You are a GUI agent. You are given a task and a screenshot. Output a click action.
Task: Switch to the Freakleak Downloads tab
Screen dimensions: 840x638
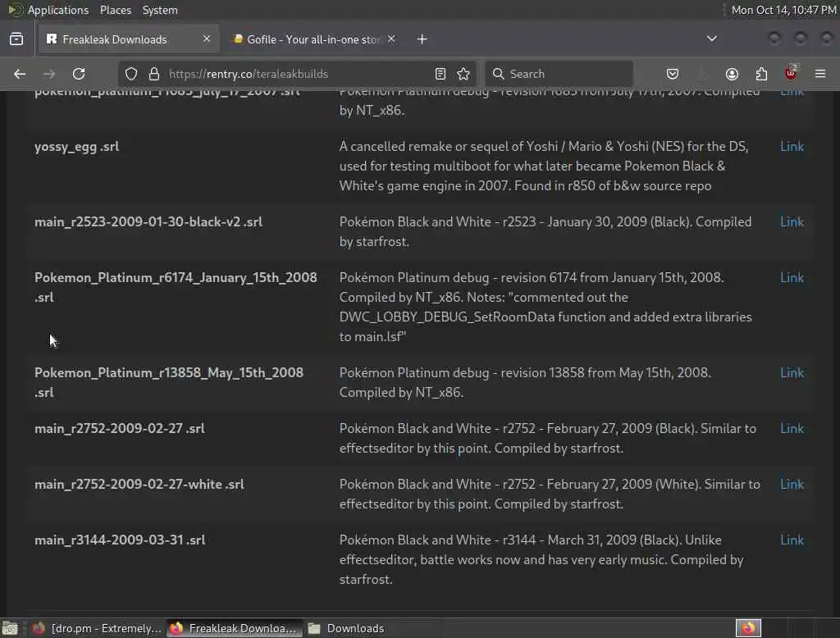pyautogui.click(x=128, y=39)
